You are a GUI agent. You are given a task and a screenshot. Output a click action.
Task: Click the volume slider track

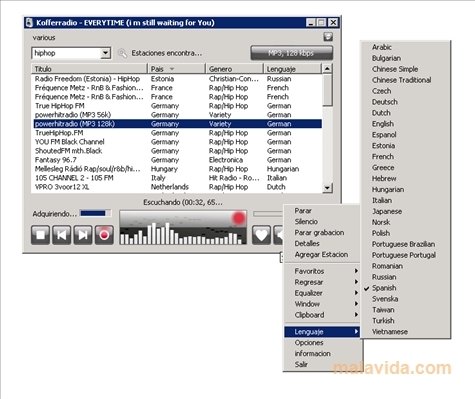click(x=268, y=214)
